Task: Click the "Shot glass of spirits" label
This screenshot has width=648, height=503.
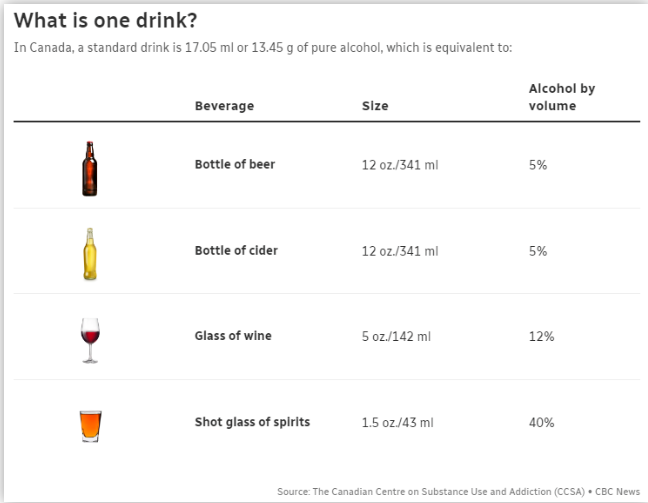Action: (x=252, y=422)
